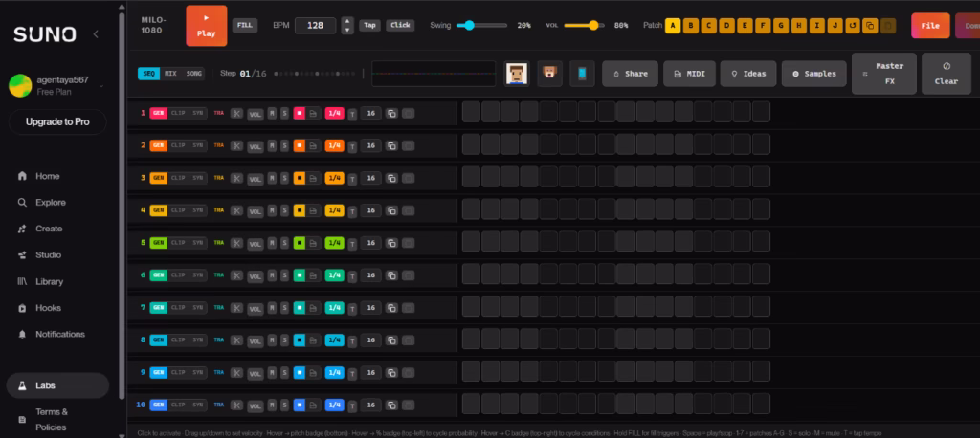Click the T tap button on track 7
The height and width of the screenshot is (438, 980).
(352, 308)
